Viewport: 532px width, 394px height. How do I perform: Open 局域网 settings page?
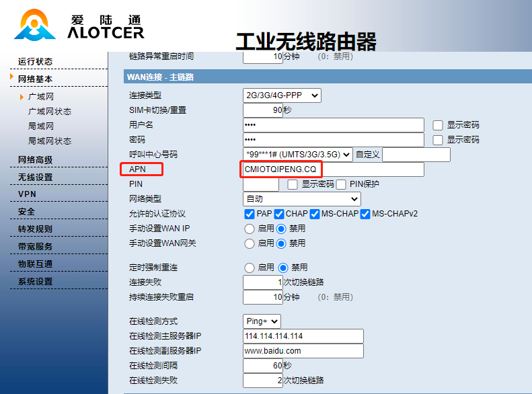40,126
